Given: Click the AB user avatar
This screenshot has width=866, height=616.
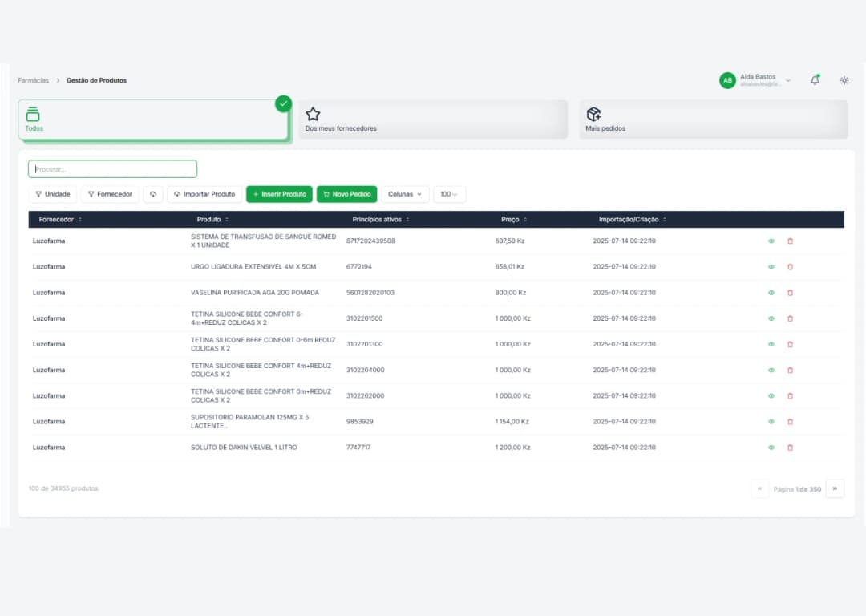Looking at the screenshot, I should pyautogui.click(x=727, y=80).
